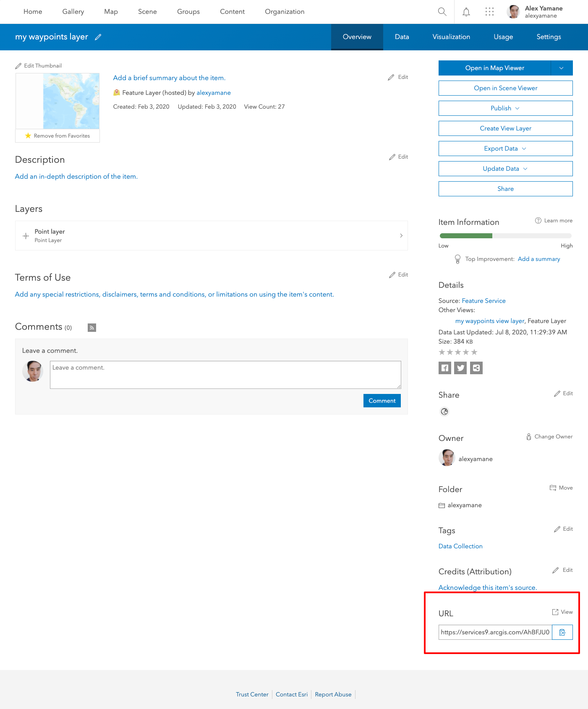Switch to the Overview tab
This screenshot has height=709, width=588.
pyautogui.click(x=357, y=37)
